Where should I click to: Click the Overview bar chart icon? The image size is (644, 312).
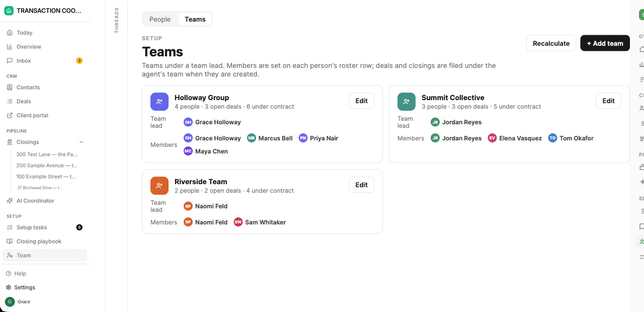tap(10, 47)
